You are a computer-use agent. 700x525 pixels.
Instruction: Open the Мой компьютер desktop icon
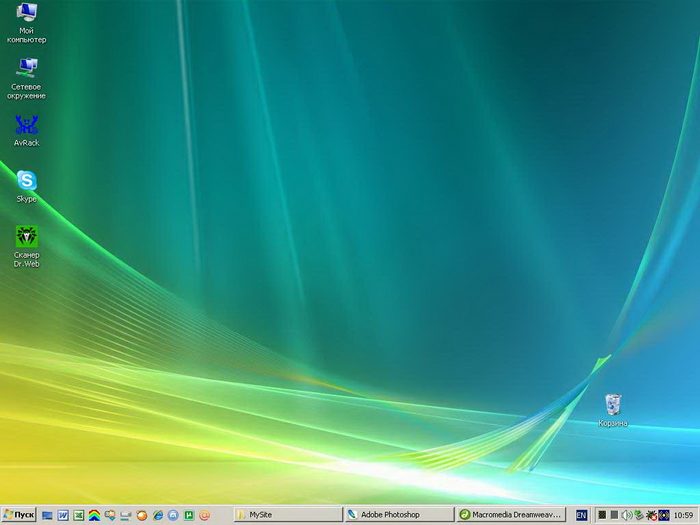point(26,14)
